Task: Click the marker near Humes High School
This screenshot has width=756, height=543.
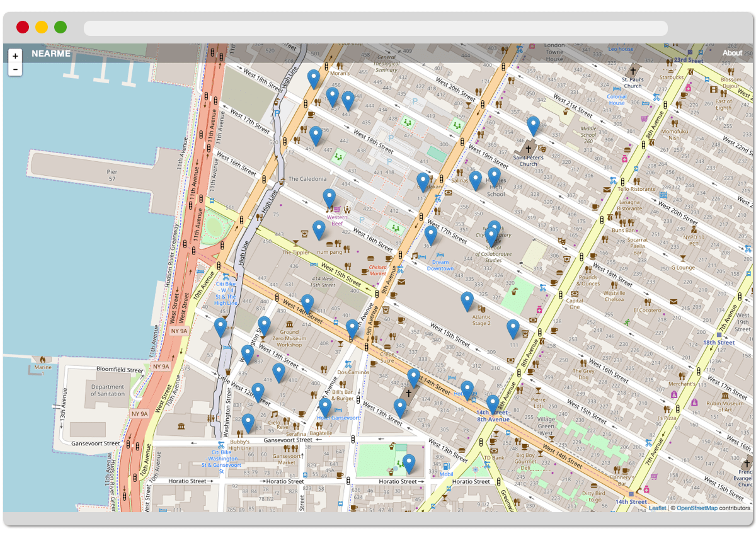Action: pos(493,174)
